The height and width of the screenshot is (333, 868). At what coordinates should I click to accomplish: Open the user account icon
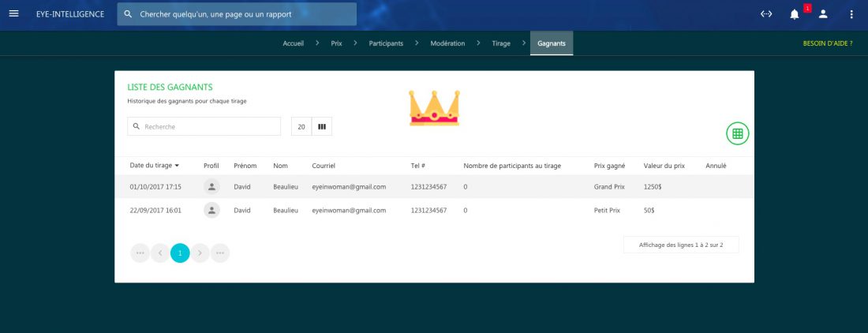823,14
